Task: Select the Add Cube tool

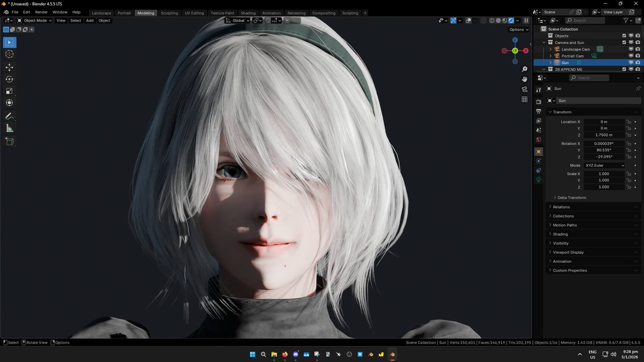Action: [x=9, y=142]
